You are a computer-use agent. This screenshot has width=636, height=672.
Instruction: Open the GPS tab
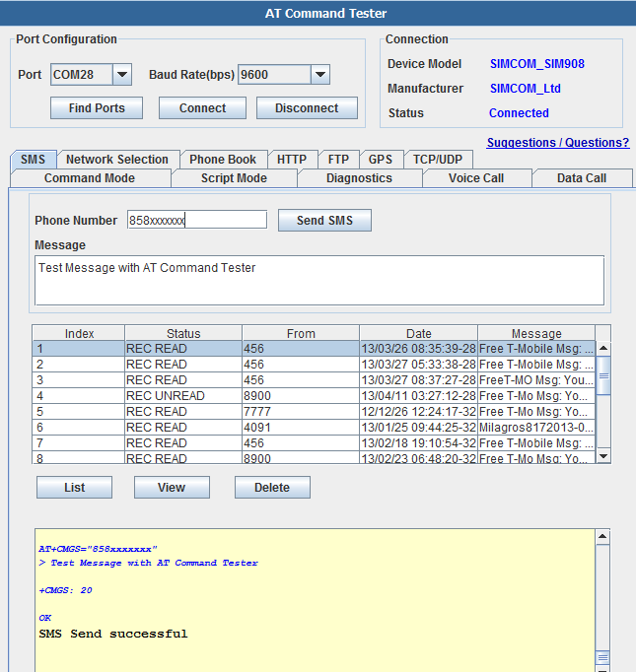click(x=381, y=160)
